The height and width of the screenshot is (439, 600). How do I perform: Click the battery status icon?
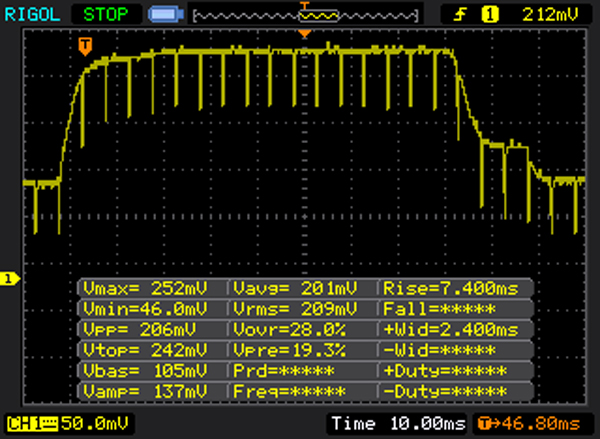[166, 15]
